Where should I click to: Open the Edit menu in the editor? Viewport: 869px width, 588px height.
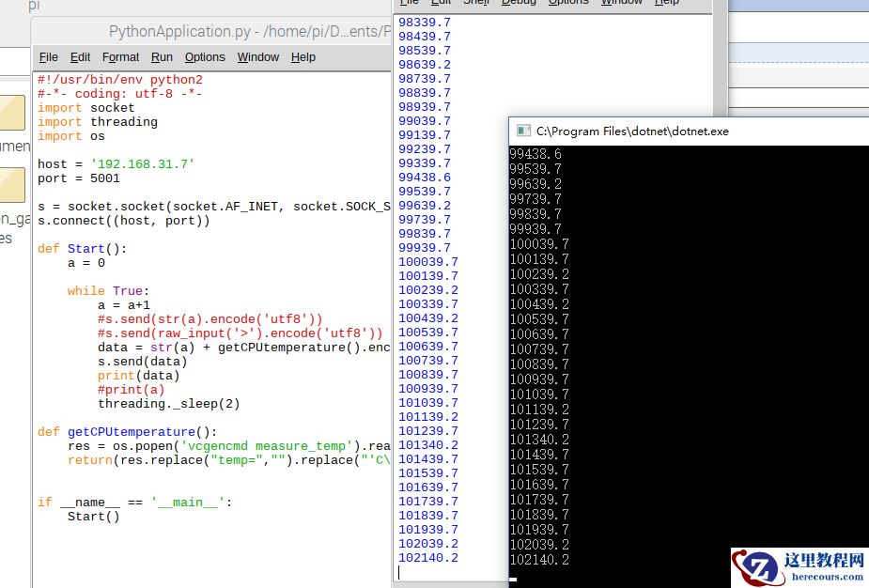(81, 57)
